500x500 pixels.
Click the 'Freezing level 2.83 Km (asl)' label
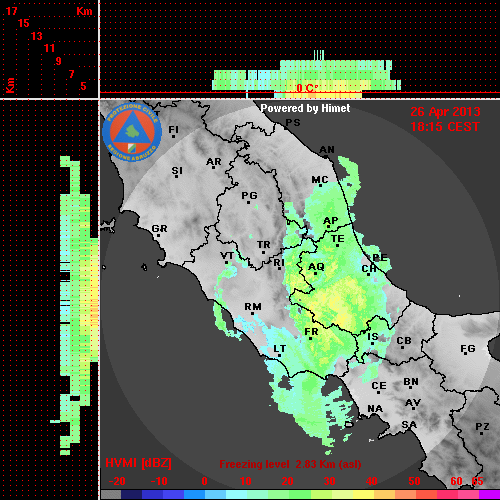point(290,464)
